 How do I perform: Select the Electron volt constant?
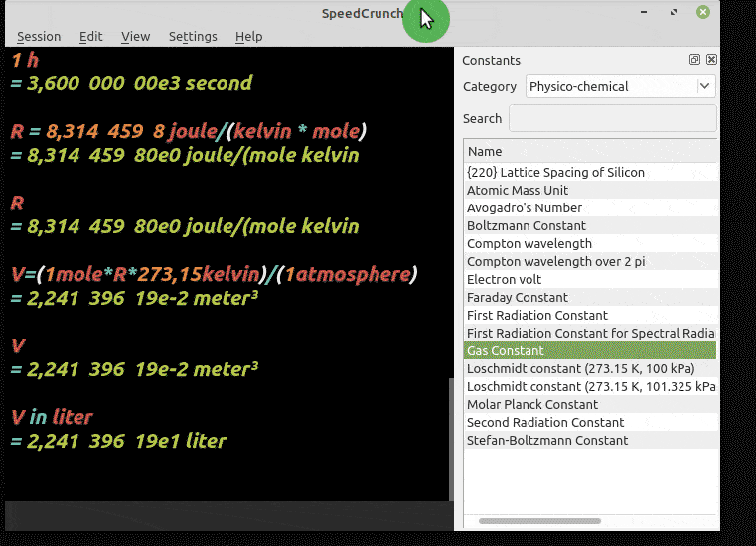[590, 280]
